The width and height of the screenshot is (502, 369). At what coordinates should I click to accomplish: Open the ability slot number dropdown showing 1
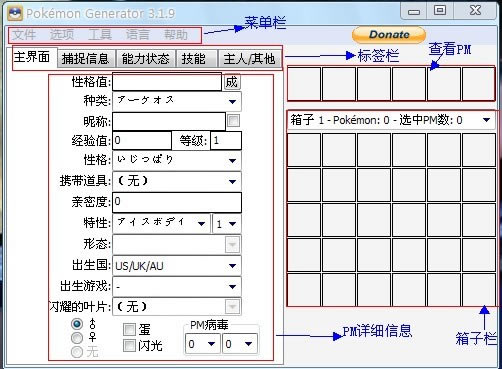click(x=227, y=223)
